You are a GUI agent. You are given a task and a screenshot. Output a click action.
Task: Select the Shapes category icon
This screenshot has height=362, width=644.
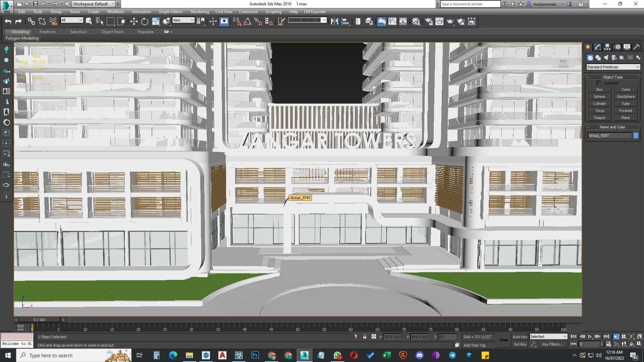pyautogui.click(x=598, y=58)
